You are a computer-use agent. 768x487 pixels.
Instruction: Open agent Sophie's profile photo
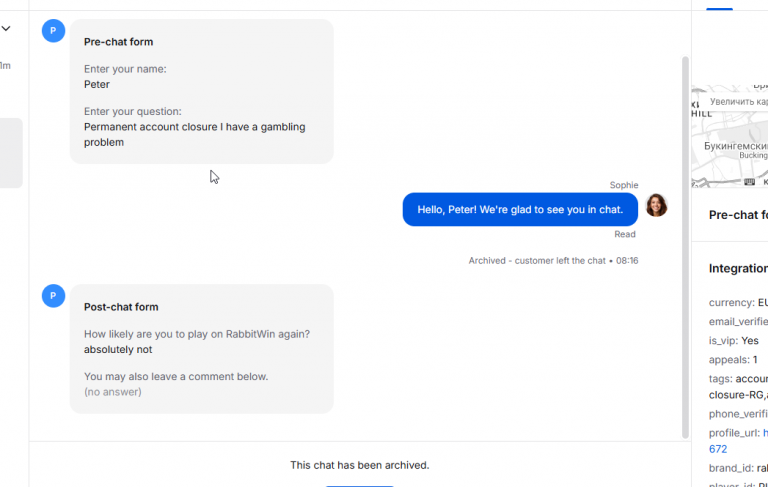click(656, 205)
